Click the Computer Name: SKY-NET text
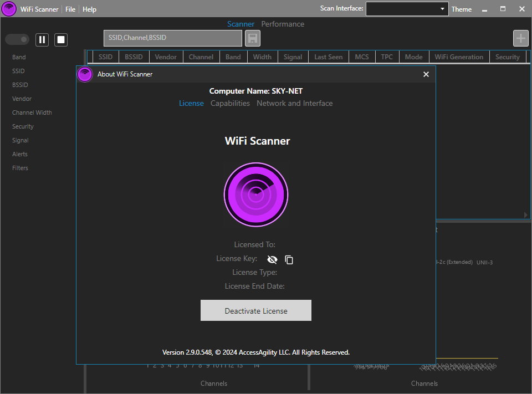 pyautogui.click(x=256, y=91)
